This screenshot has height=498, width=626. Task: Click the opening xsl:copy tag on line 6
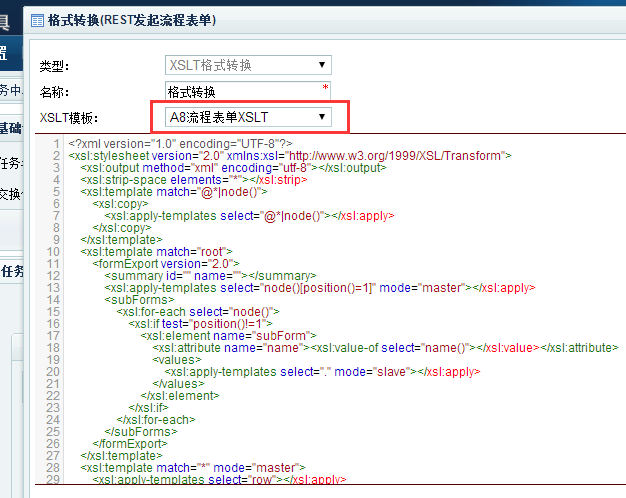pos(120,204)
